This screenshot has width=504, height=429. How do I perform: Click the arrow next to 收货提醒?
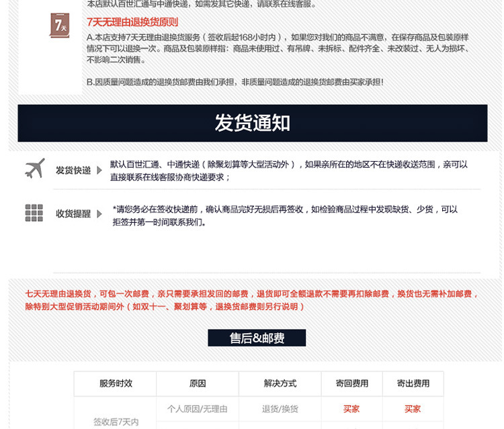tap(99, 214)
